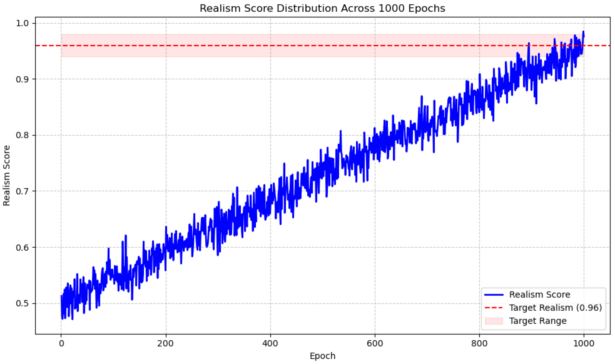Click the x-axis tick label 800
This screenshot has height=364, width=615.
pos(479,343)
